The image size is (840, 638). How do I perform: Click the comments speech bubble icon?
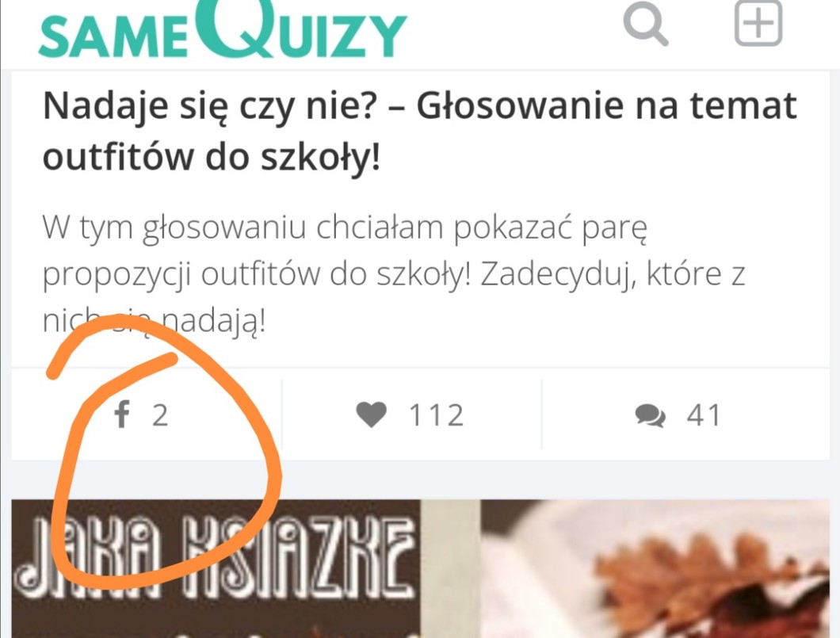651,416
